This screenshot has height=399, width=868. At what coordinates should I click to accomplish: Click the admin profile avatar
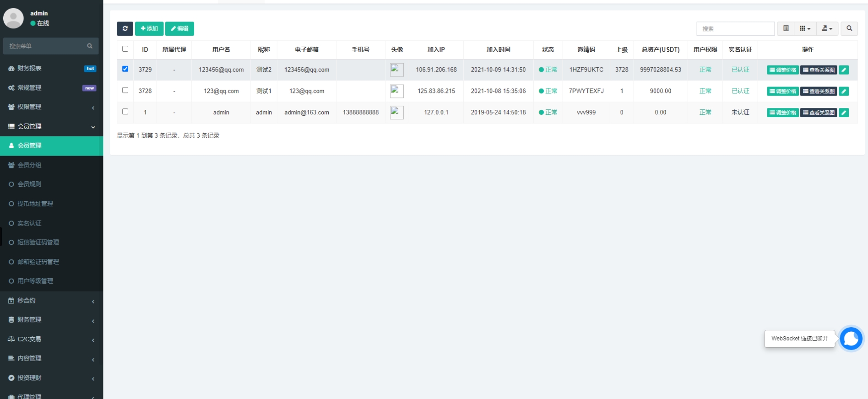point(13,18)
